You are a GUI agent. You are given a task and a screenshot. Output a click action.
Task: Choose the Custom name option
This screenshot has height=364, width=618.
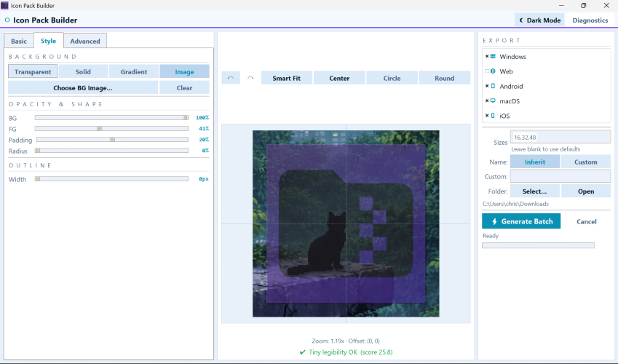(x=585, y=162)
